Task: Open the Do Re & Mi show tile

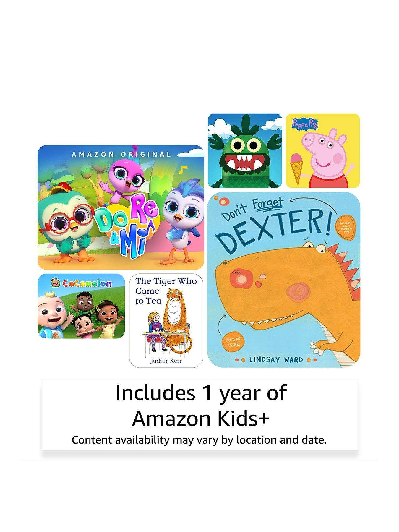Action: coord(121,207)
